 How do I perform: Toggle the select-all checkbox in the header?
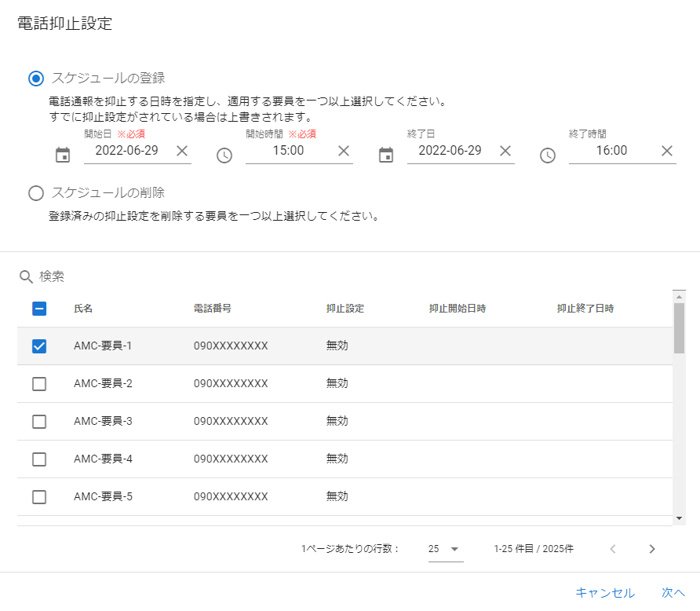click(38, 309)
